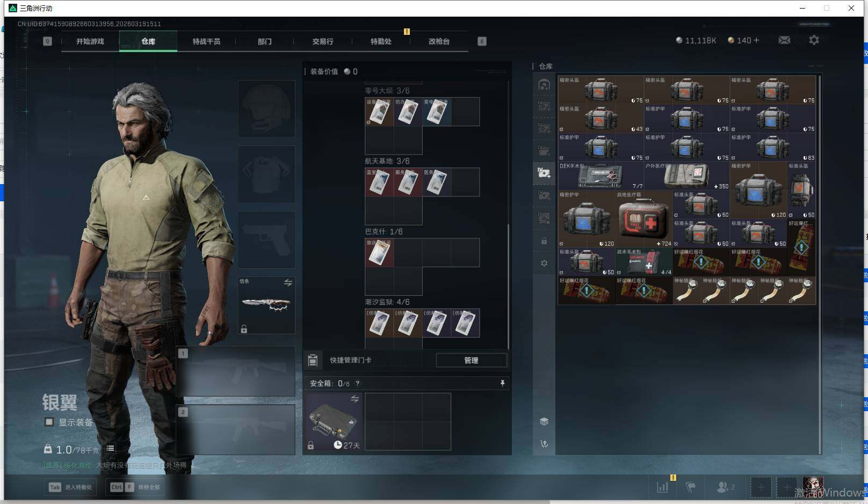The width and height of the screenshot is (868, 504).
Task: Select the 户外医疗箱 item
Action: (x=686, y=176)
